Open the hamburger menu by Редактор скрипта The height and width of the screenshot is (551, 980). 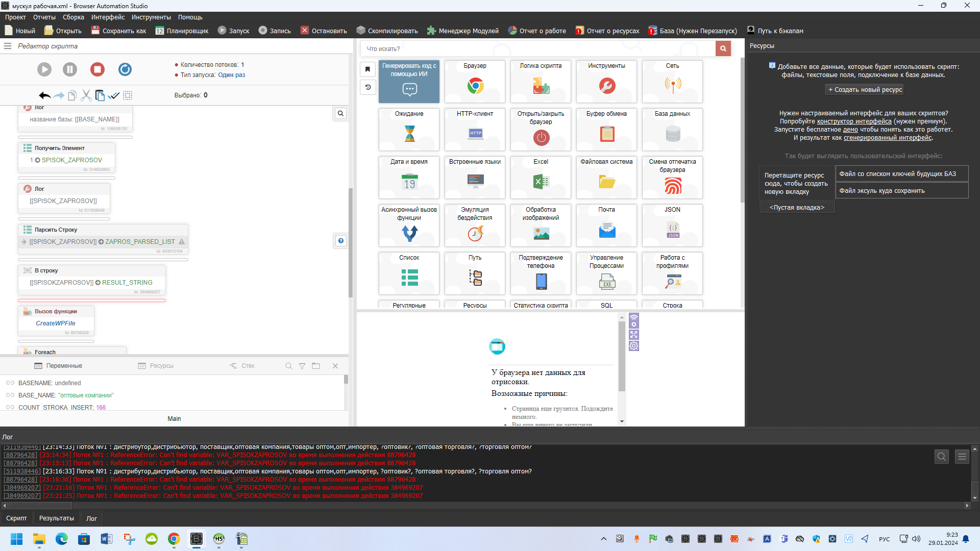8,46
